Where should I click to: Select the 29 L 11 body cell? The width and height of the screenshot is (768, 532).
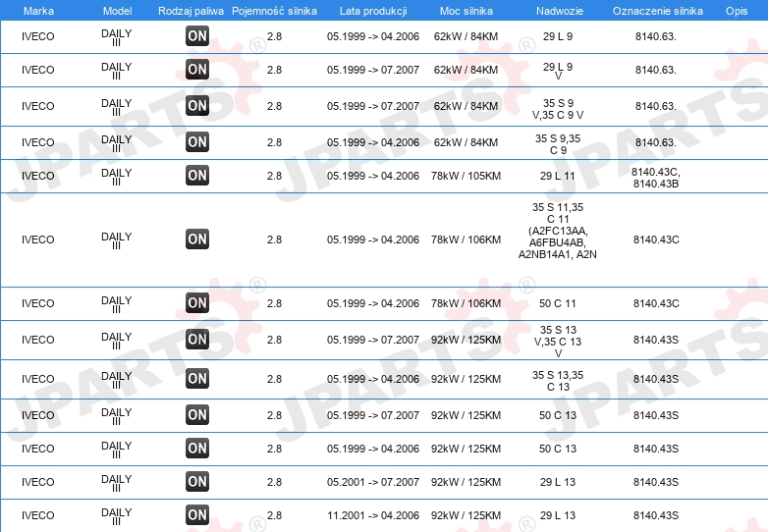click(x=558, y=176)
